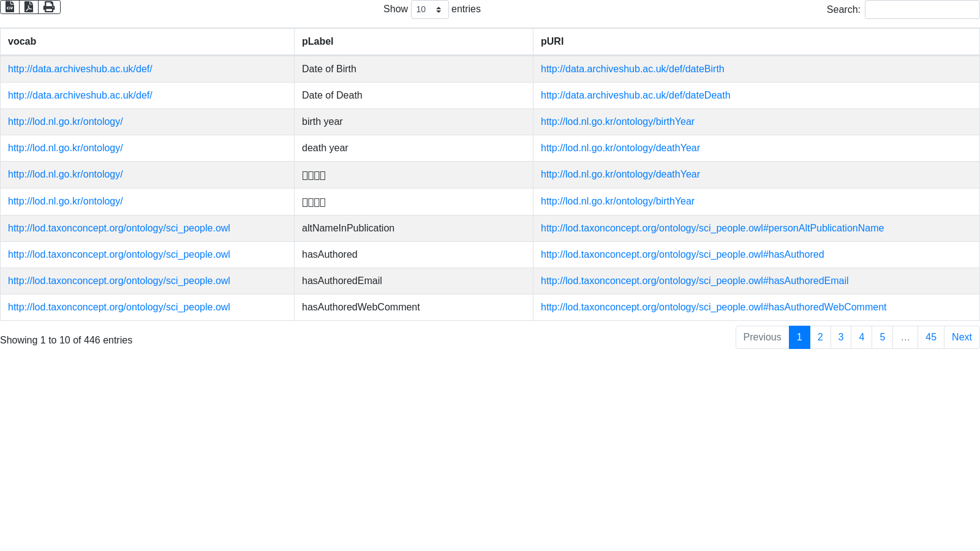Go to pagination page 2
This screenshot has height=551, width=980.
820,337
